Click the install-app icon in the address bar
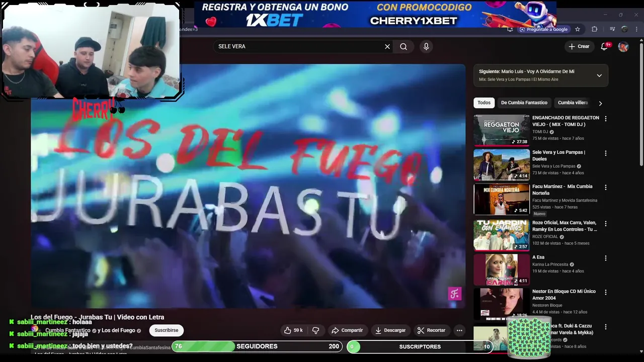Screen dimensions: 644x362 click(x=510, y=29)
